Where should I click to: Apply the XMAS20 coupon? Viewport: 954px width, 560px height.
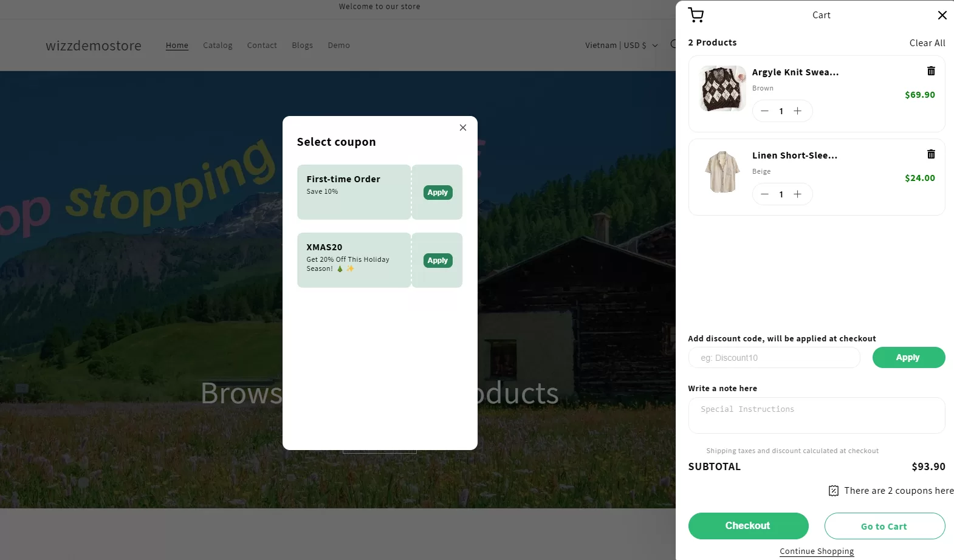pos(438,261)
